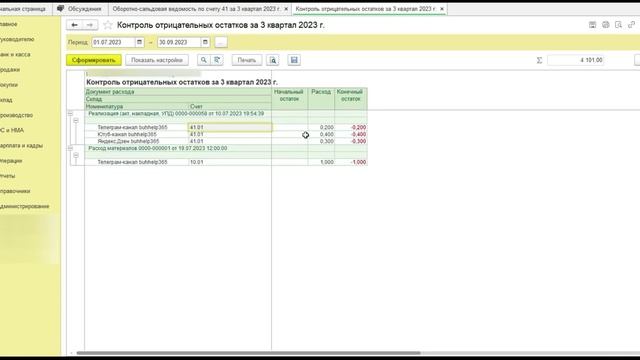Select Телеграм-канал buhhelp365 row with account 41.01

(x=132, y=127)
